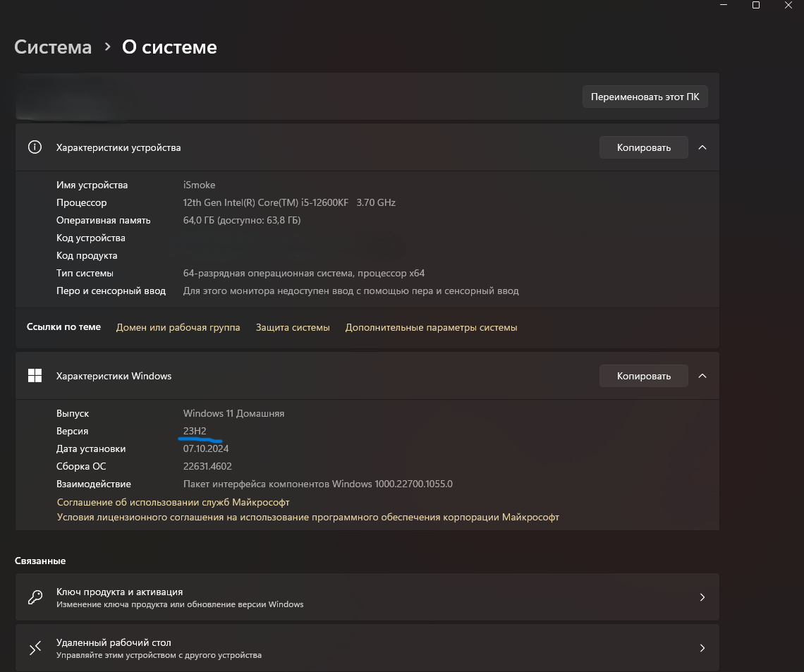Click the Выпуск label
804x672 pixels.
(x=73, y=414)
